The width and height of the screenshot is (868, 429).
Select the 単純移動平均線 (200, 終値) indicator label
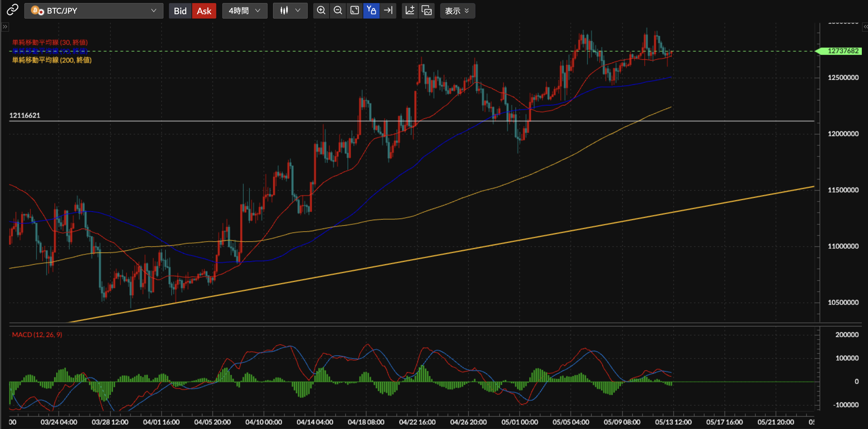52,60
